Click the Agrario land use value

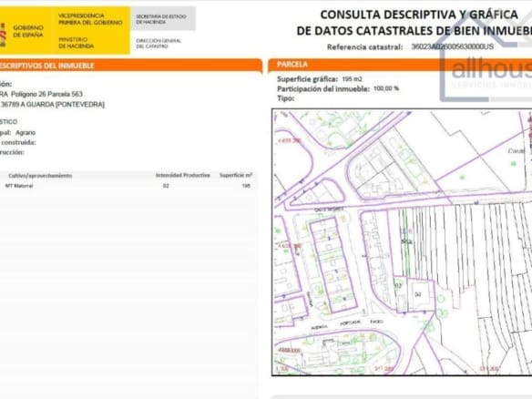pyautogui.click(x=26, y=133)
